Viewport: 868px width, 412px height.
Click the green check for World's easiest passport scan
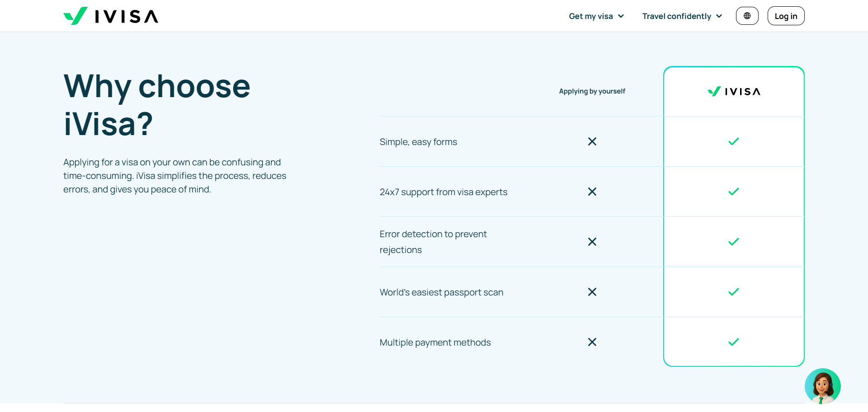pyautogui.click(x=733, y=292)
